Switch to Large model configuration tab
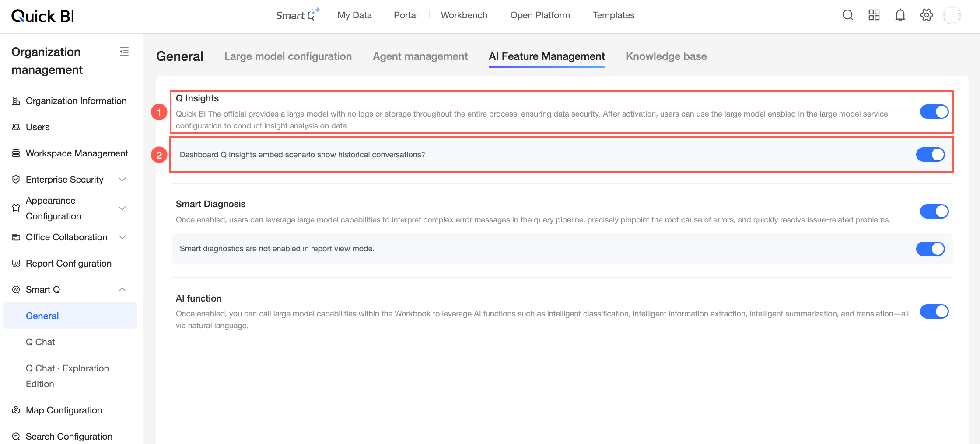 (288, 56)
